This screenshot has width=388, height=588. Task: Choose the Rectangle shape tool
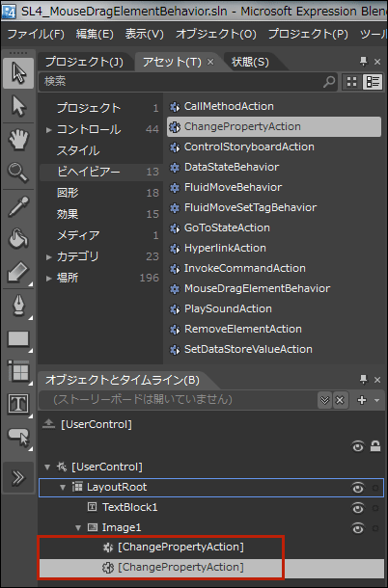coord(18,339)
